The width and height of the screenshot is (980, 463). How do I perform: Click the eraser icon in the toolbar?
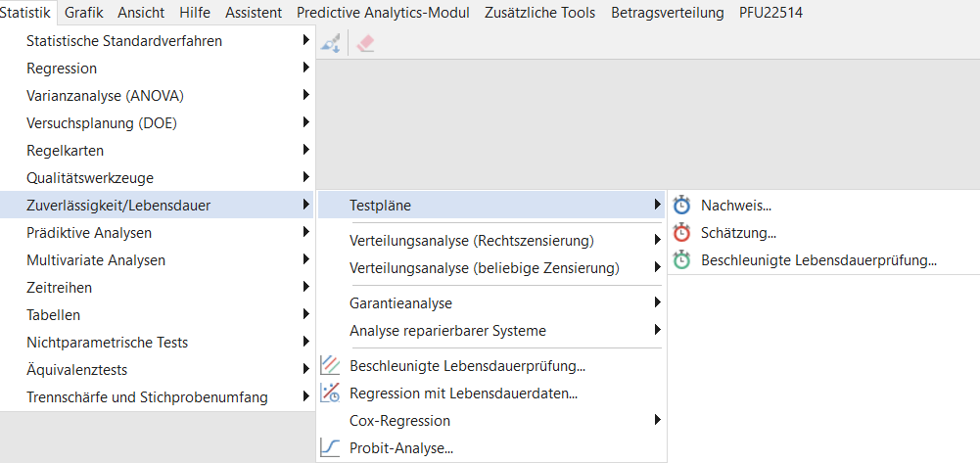(x=365, y=42)
